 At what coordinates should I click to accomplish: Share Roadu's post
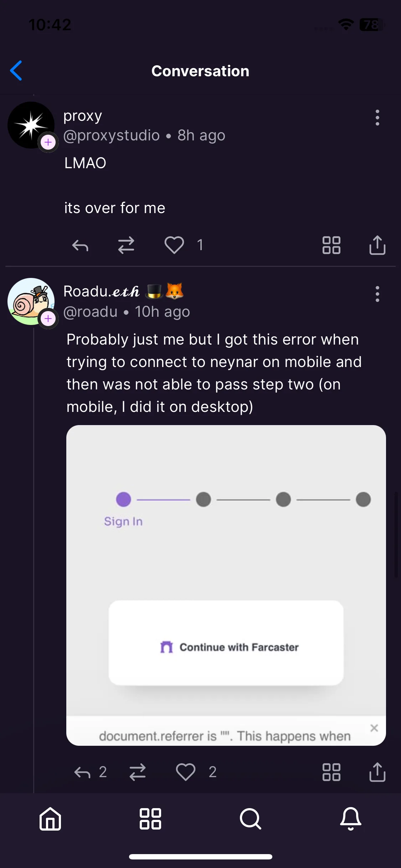coord(377,772)
